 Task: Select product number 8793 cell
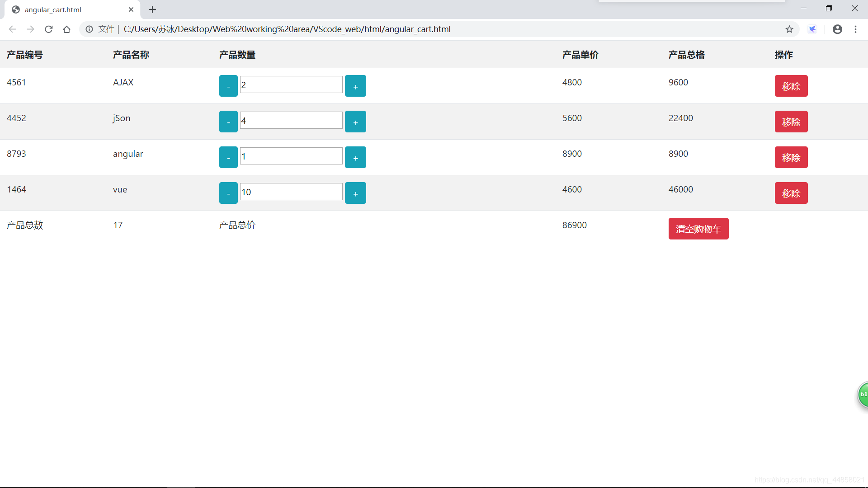pyautogui.click(x=16, y=154)
